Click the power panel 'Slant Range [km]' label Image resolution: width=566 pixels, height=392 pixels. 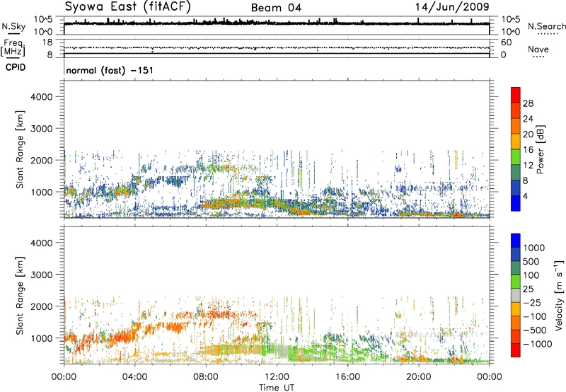(20, 149)
